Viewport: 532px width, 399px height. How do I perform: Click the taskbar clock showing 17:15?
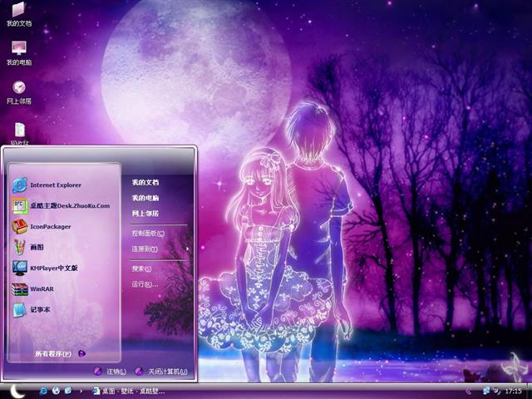pos(514,390)
